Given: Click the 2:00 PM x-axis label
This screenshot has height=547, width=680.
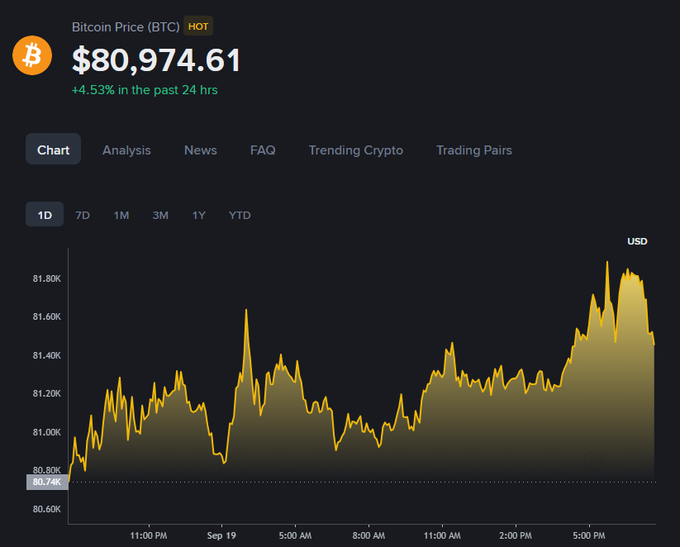Looking at the screenshot, I should pyautogui.click(x=515, y=536).
